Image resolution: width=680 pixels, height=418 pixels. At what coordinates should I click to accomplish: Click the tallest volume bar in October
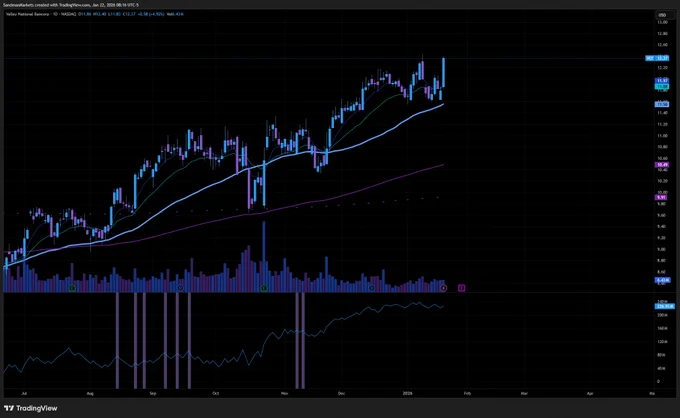tap(264, 257)
